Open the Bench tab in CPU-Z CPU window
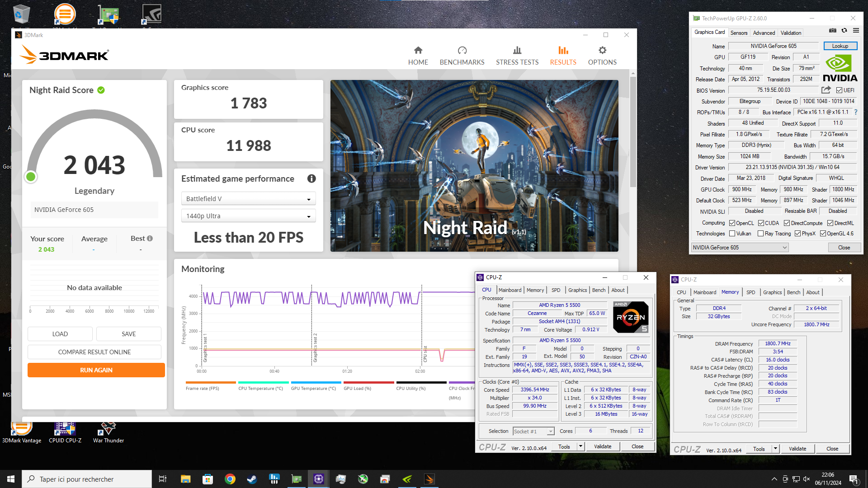 coord(599,290)
